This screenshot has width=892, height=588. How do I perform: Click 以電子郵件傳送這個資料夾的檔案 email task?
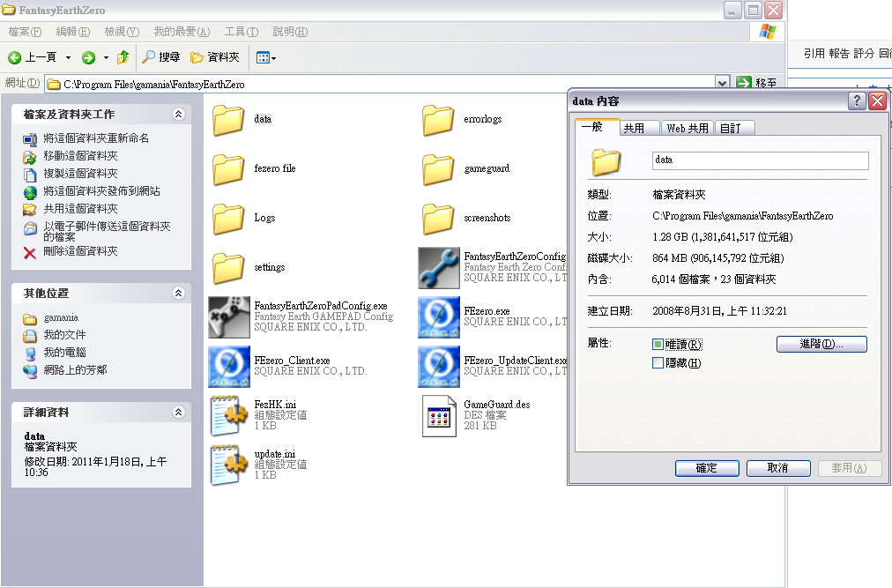(x=107, y=231)
